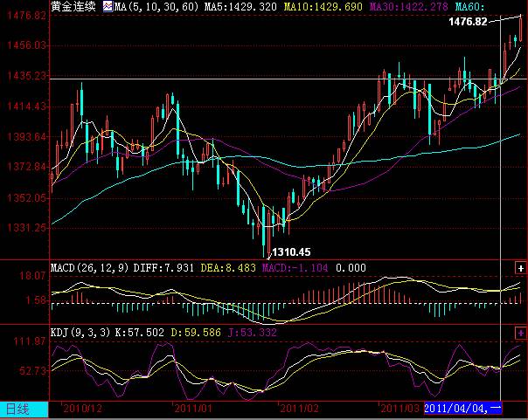Click the 1414.43 price axis label

click(26, 107)
